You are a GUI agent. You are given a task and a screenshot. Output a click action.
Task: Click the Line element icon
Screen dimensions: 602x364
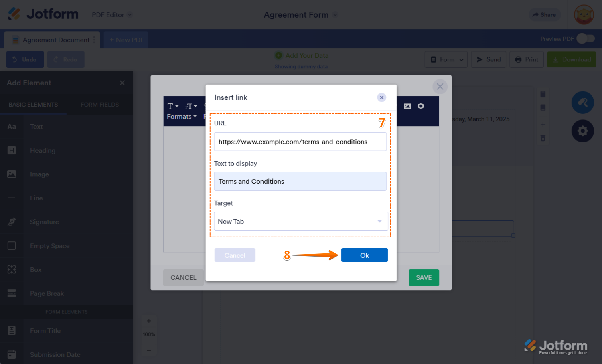[12, 198]
